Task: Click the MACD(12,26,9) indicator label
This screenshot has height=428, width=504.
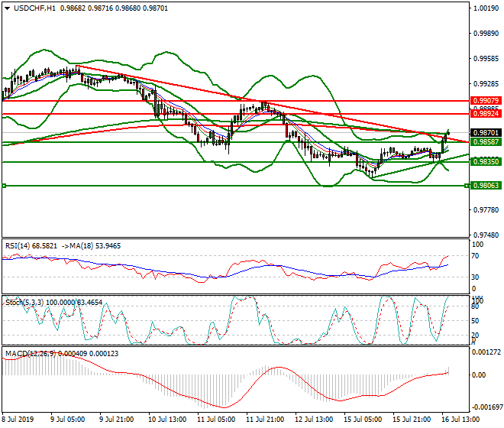Action: click(x=31, y=354)
